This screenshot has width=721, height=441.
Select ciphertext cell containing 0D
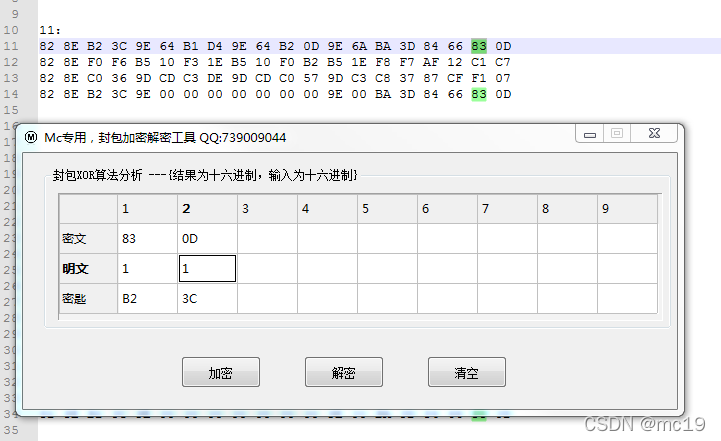[207, 239]
